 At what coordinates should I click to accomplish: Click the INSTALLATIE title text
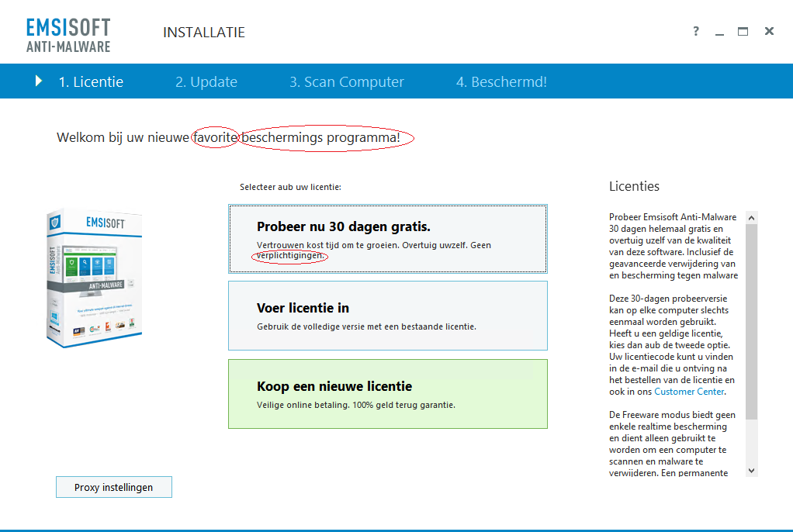(x=204, y=33)
